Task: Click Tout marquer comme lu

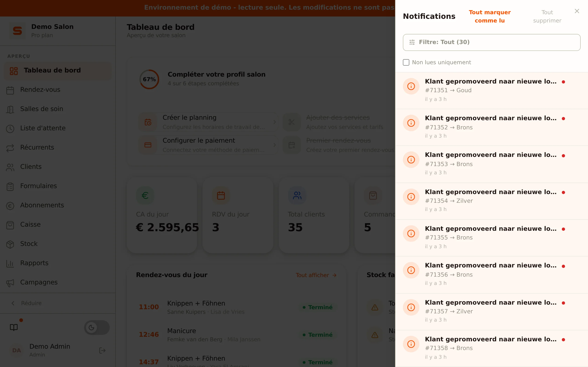Action: pyautogui.click(x=490, y=16)
